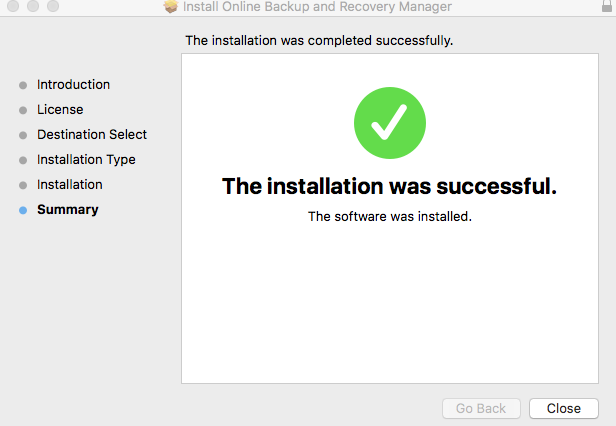Click the lock icon in title bar
The image size is (616, 426).
(x=607, y=6)
